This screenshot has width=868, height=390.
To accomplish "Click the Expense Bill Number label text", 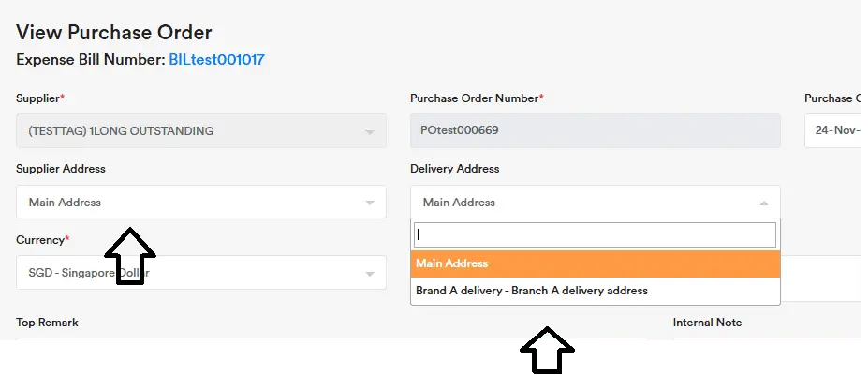I will click(x=91, y=60).
